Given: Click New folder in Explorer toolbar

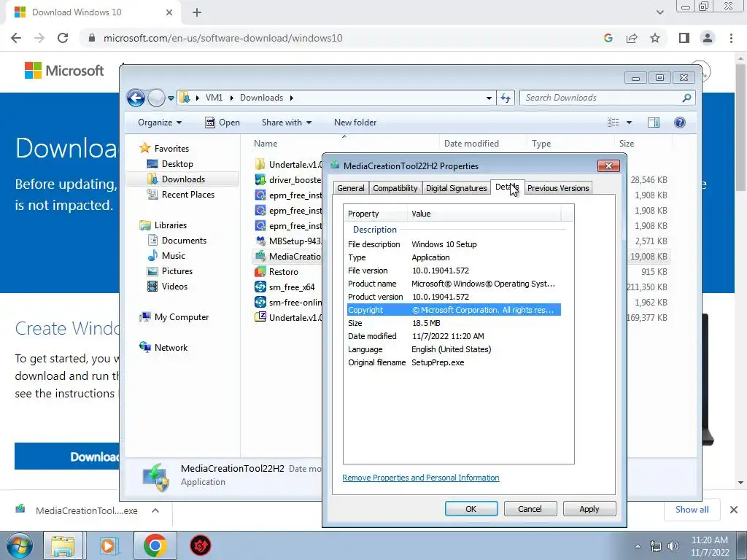Looking at the screenshot, I should 355,122.
